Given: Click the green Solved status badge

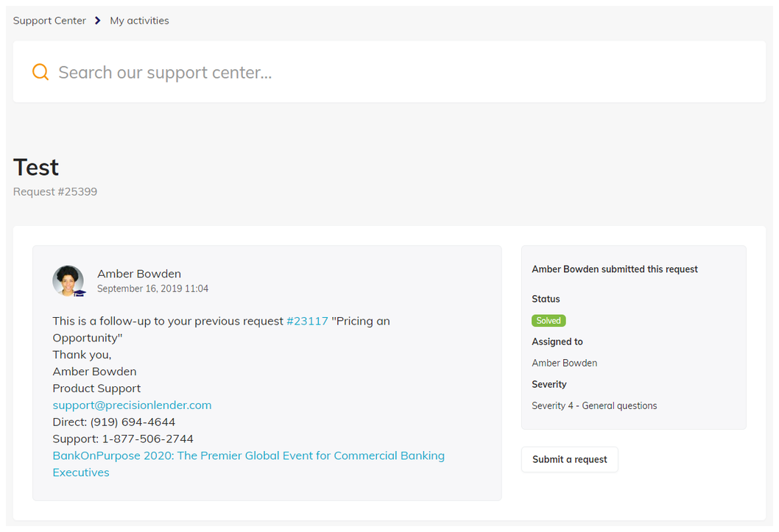Looking at the screenshot, I should [549, 321].
